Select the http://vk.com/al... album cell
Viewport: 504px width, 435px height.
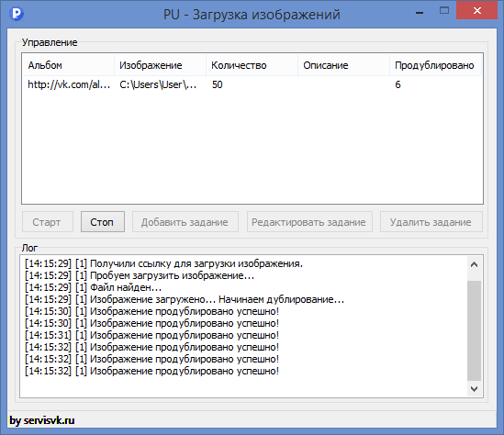click(69, 84)
